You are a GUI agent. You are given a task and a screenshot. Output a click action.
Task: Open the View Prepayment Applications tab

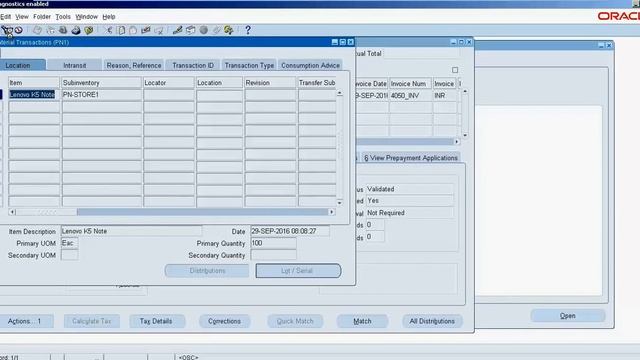pyautogui.click(x=411, y=158)
